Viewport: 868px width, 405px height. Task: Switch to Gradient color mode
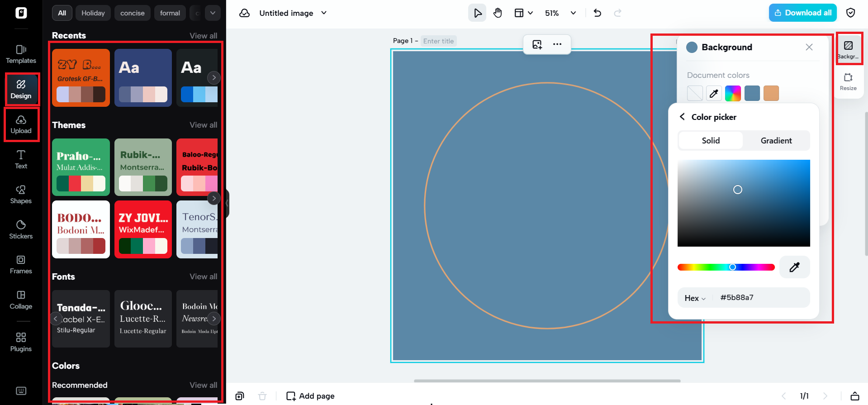pyautogui.click(x=776, y=141)
